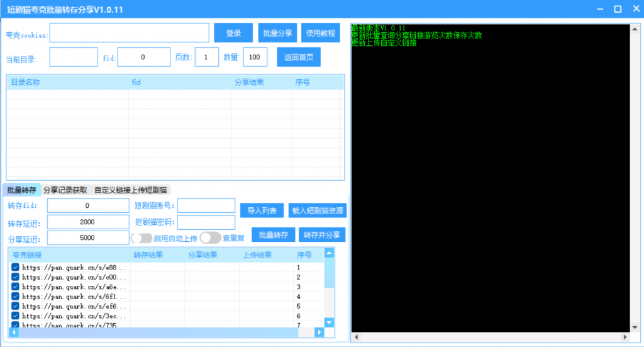Select link text https://pan.quark.cn/s/6f1...
This screenshot has height=347, width=644.
[x=74, y=297]
